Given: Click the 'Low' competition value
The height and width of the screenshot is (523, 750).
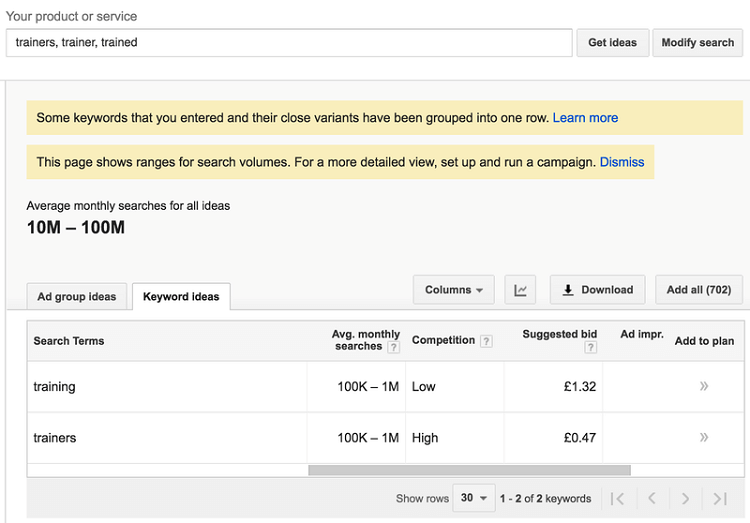Looking at the screenshot, I should click(424, 387).
